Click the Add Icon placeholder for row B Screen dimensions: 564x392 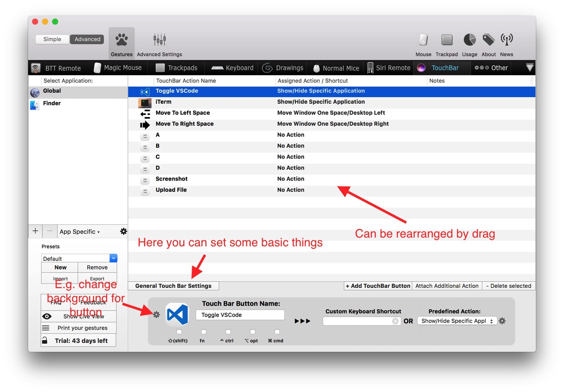click(x=145, y=147)
